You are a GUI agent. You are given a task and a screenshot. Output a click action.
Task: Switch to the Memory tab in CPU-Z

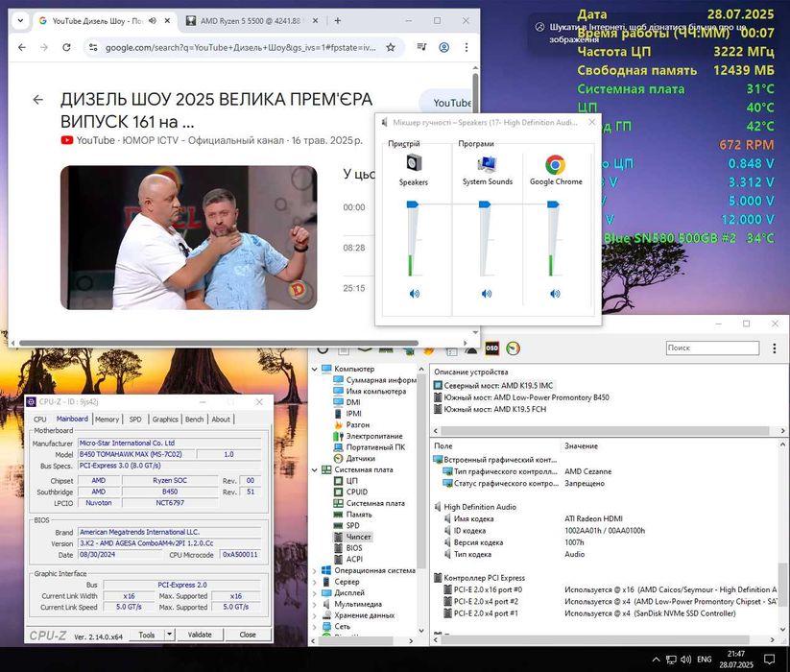pyautogui.click(x=107, y=420)
